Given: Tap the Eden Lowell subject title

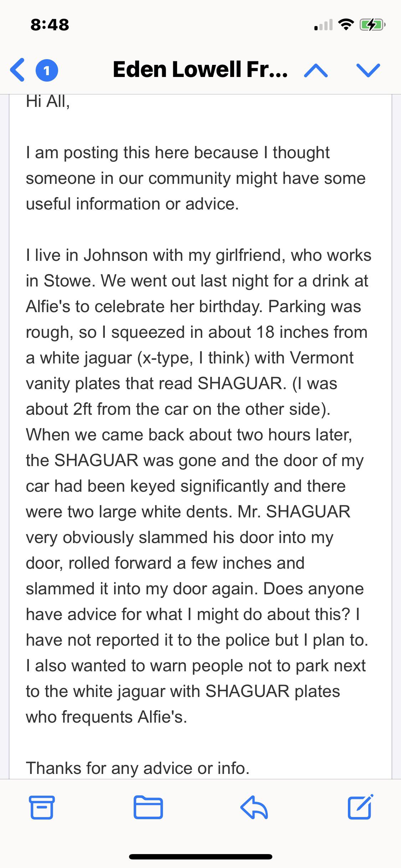Looking at the screenshot, I should point(200,69).
